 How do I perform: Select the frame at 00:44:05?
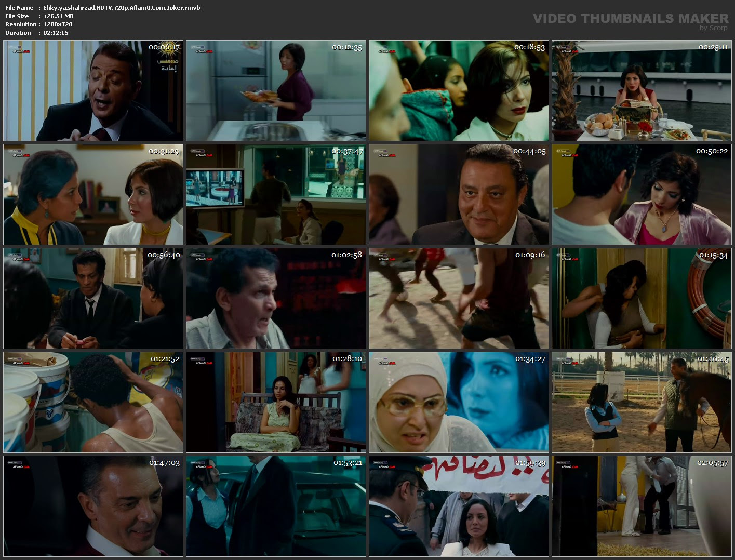[459, 195]
